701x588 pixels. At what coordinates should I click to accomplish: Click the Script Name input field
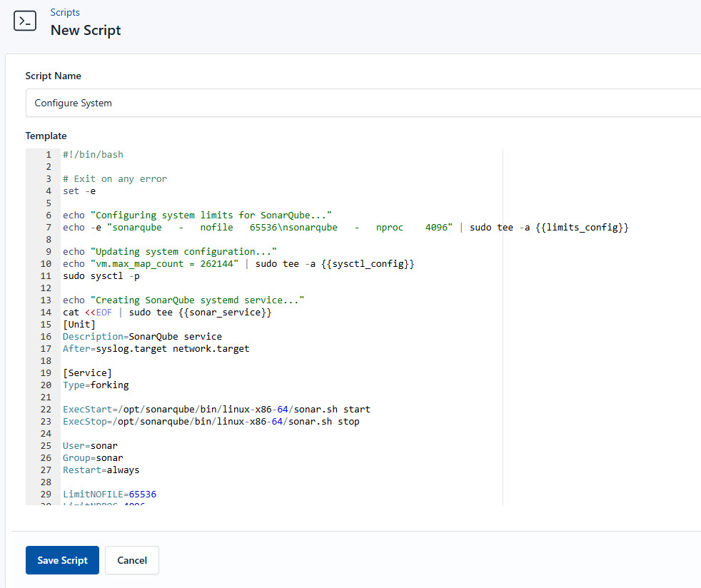363,103
